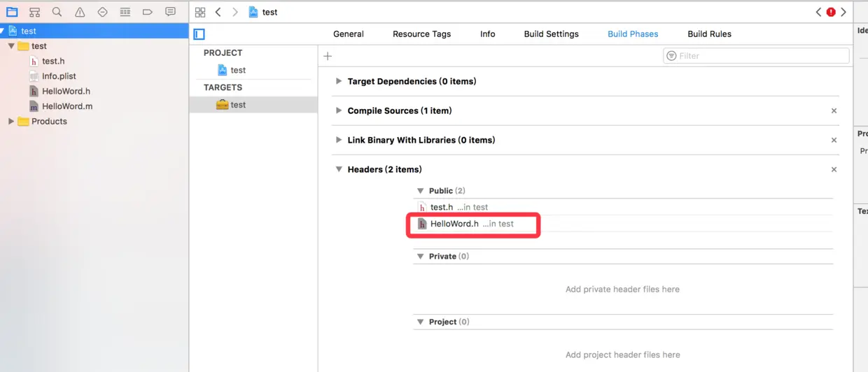Go forward with the right arrow
868x372 pixels.
[x=235, y=12]
